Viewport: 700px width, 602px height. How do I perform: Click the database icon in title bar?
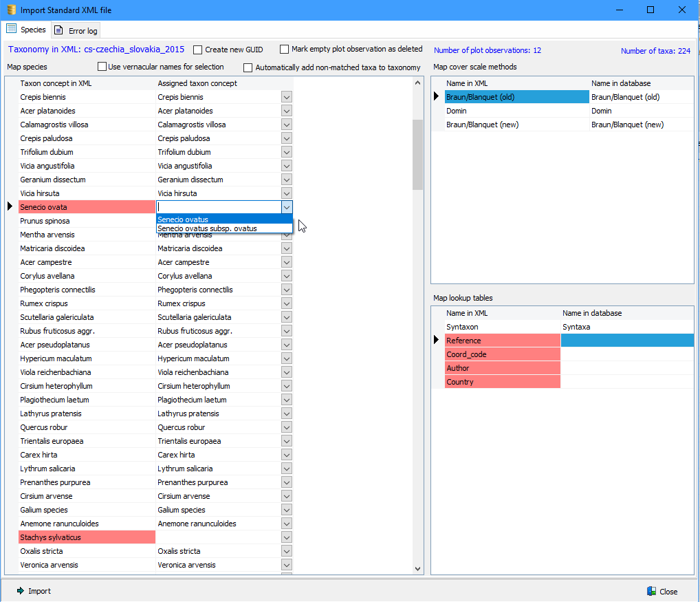[10, 10]
